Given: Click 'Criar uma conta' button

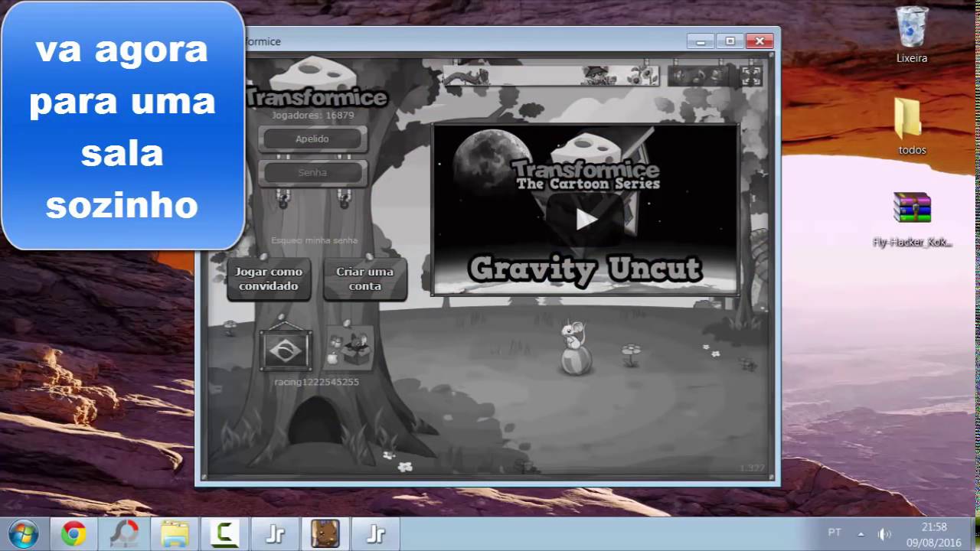Looking at the screenshot, I should [364, 279].
